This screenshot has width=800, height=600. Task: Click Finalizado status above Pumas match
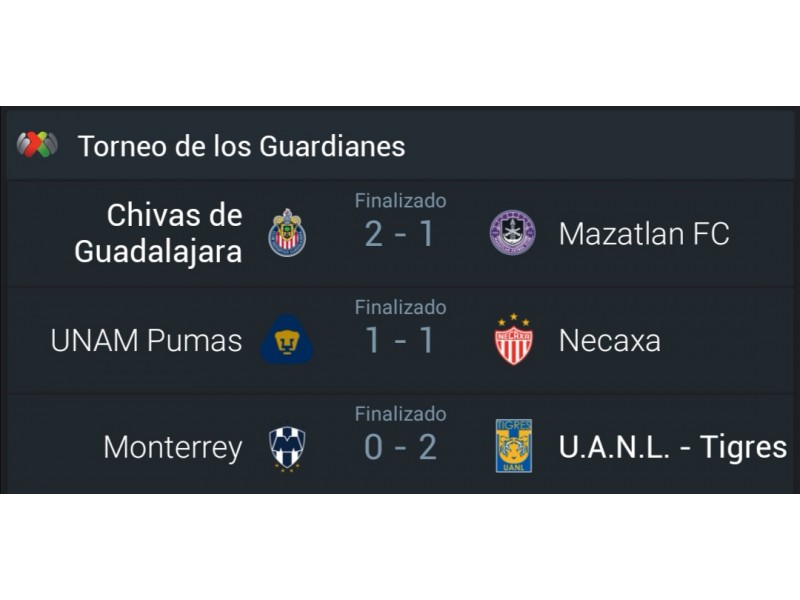point(401,308)
